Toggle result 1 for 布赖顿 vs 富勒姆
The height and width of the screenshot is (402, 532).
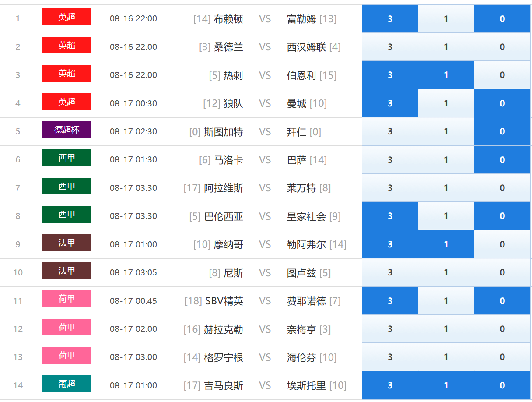point(446,19)
